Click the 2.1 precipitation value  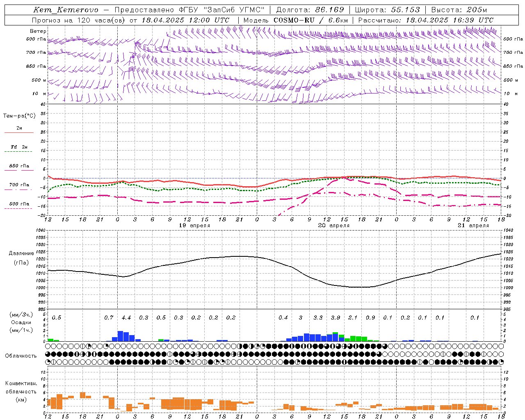[353, 318]
